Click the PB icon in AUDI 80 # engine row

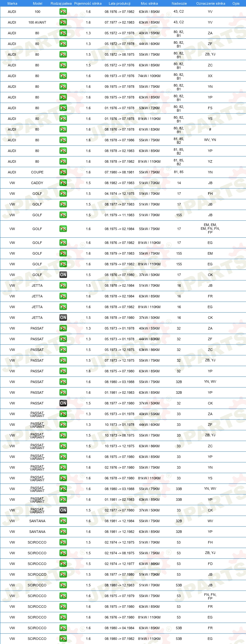63,129
